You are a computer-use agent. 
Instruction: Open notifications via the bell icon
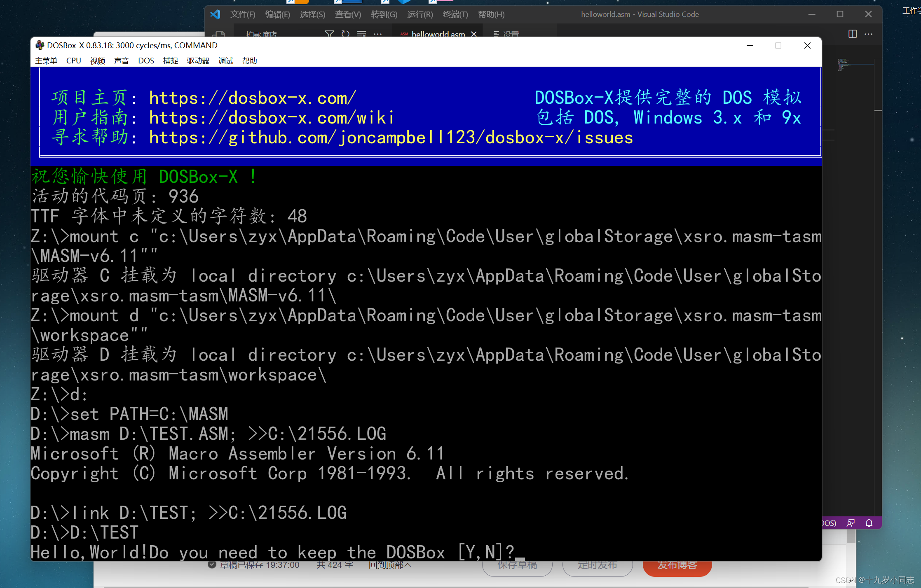[869, 523]
